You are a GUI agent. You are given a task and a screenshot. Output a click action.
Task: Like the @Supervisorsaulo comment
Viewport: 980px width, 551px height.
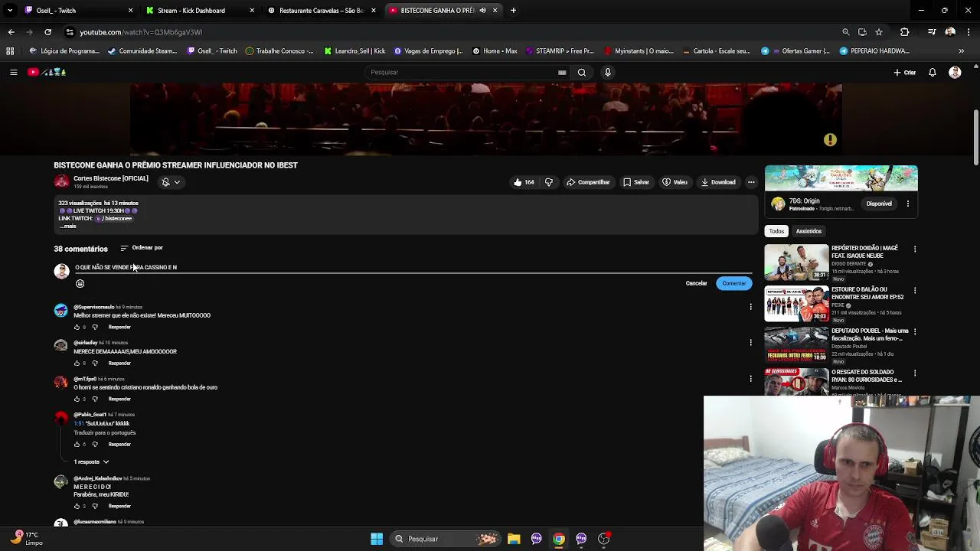coord(77,328)
